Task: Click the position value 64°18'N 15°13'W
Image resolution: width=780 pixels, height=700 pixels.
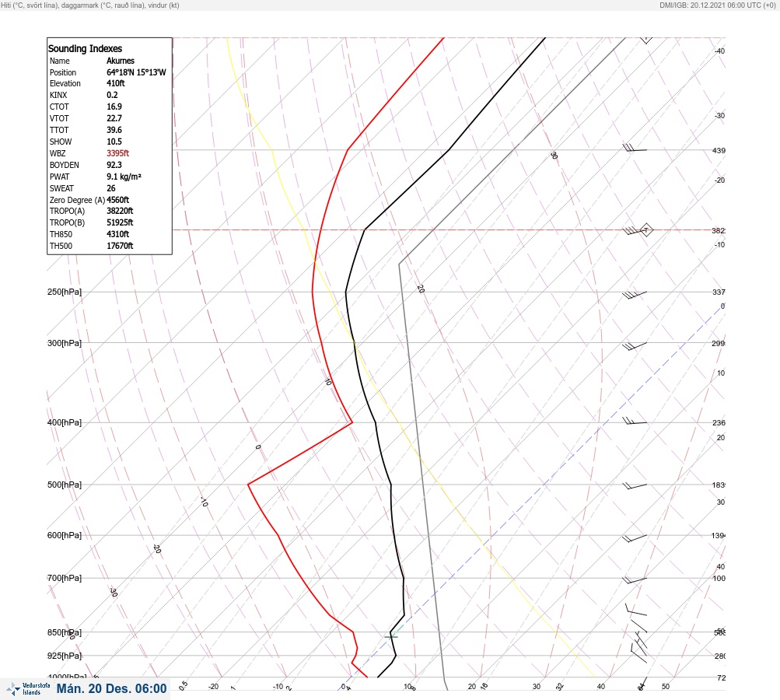Action: 136,72
